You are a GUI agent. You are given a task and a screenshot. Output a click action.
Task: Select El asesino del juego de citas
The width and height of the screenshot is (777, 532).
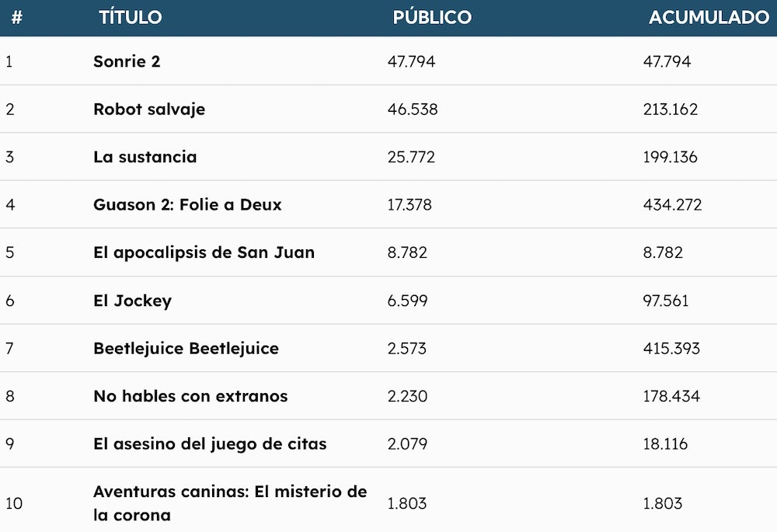(x=210, y=443)
